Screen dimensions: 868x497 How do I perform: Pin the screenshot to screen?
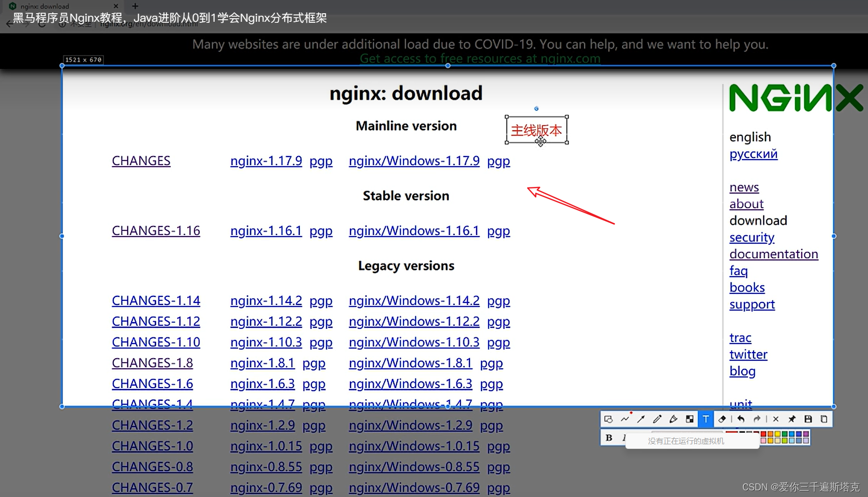792,419
